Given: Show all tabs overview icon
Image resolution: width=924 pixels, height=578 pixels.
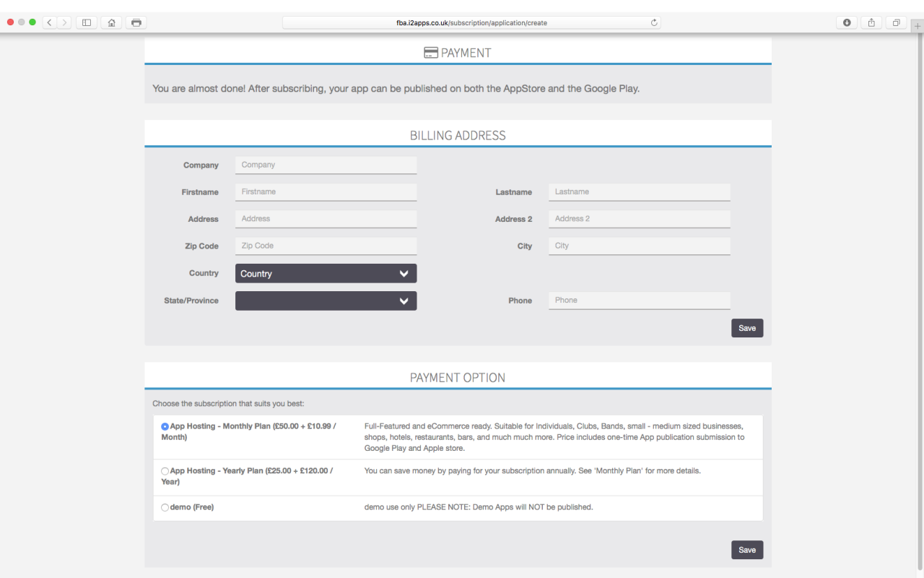Looking at the screenshot, I should (896, 22).
